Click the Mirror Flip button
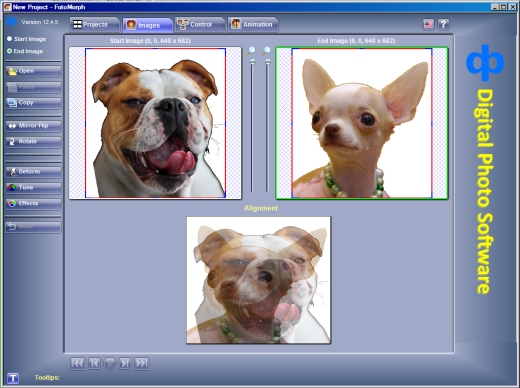 pyautogui.click(x=33, y=126)
